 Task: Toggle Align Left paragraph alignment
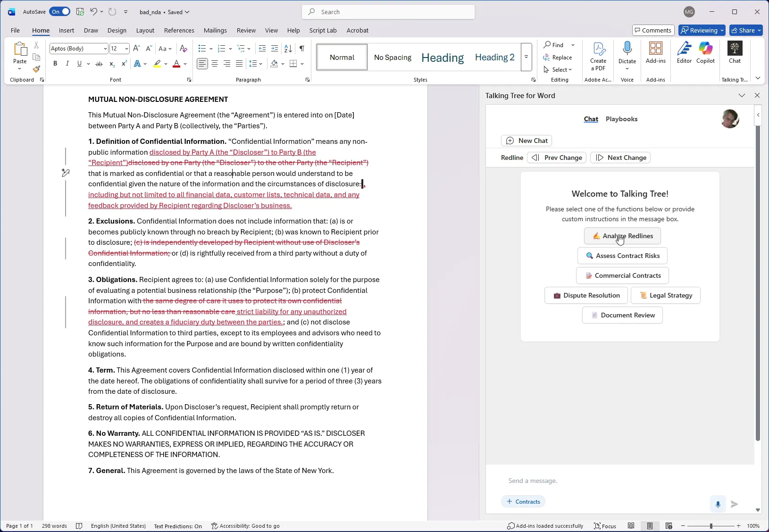coord(202,64)
